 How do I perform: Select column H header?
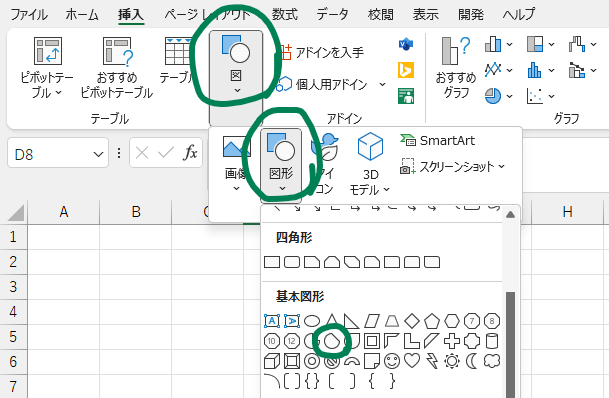pyautogui.click(x=567, y=212)
